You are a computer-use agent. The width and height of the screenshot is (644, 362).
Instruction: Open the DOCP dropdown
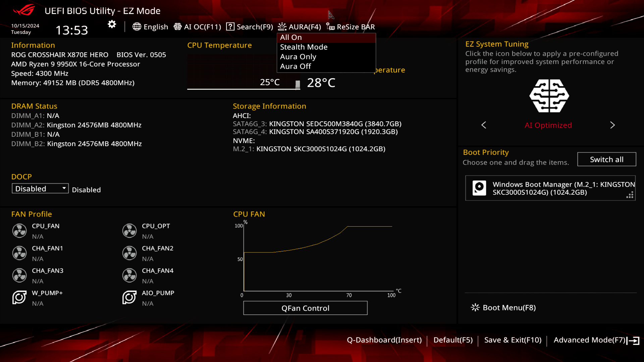40,188
